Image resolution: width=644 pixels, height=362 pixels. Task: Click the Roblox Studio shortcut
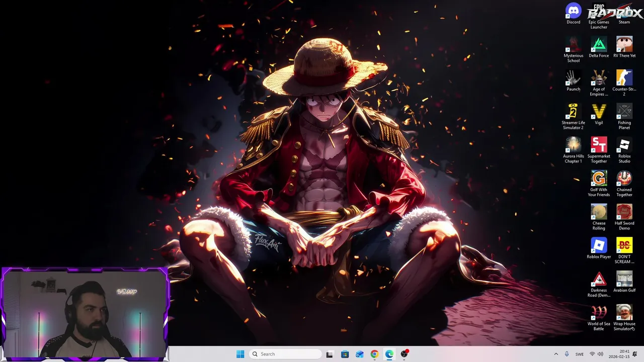tap(624, 150)
